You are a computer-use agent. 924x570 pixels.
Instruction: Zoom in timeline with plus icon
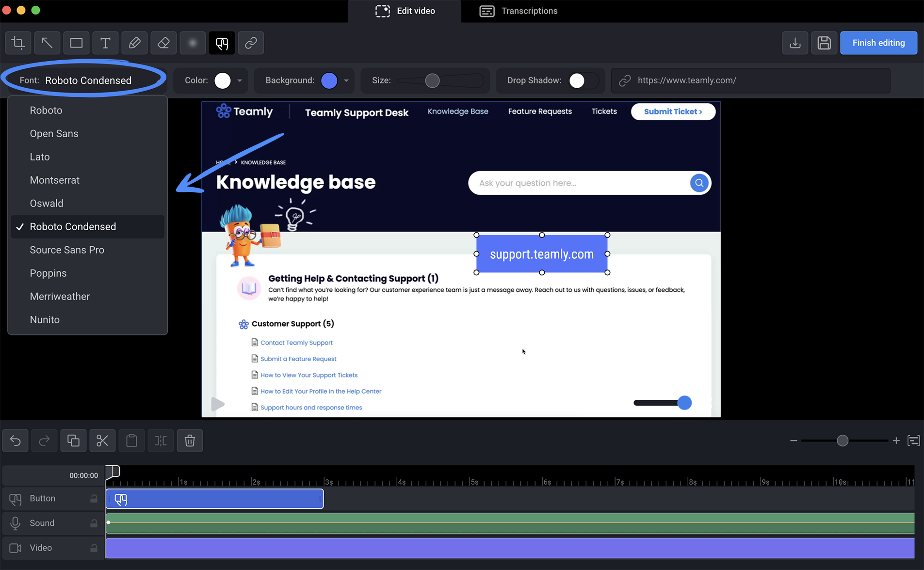pos(896,441)
